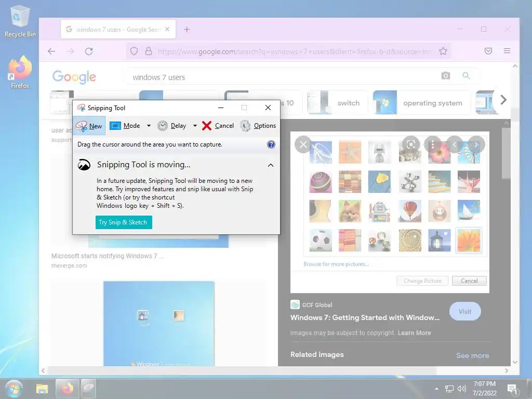Click the volume speaker tray icon
532x399 pixels.
tap(461, 389)
